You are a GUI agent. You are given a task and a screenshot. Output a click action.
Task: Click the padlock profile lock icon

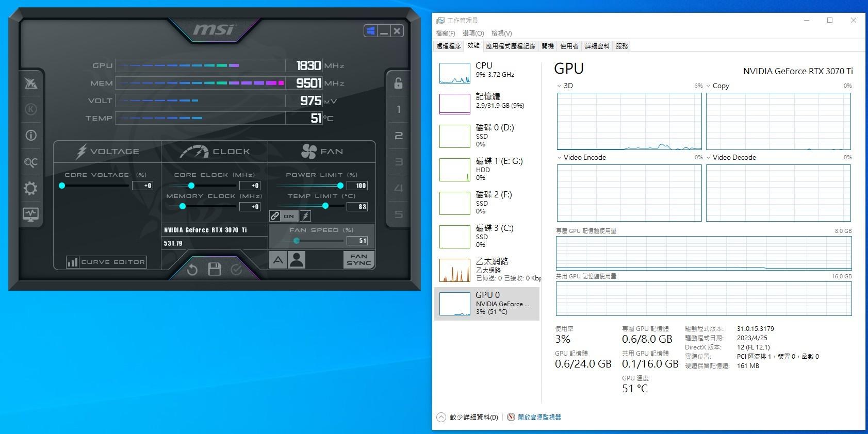[398, 83]
